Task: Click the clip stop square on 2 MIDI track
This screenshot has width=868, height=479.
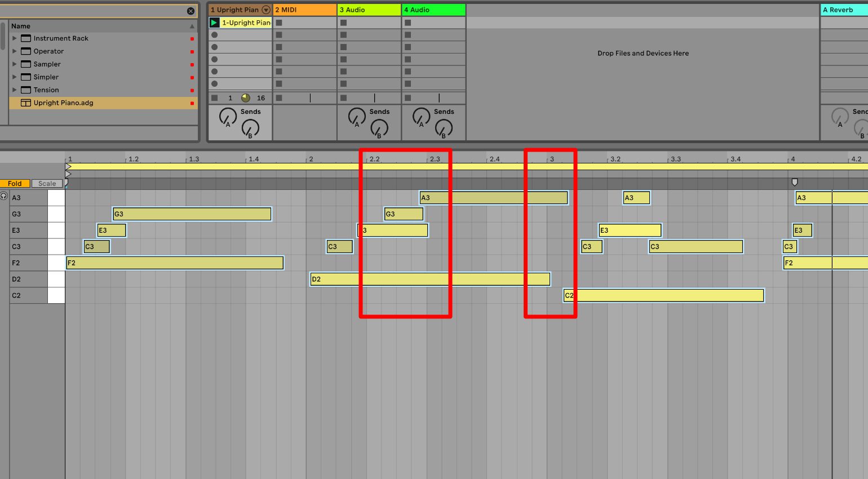Action: (x=278, y=23)
